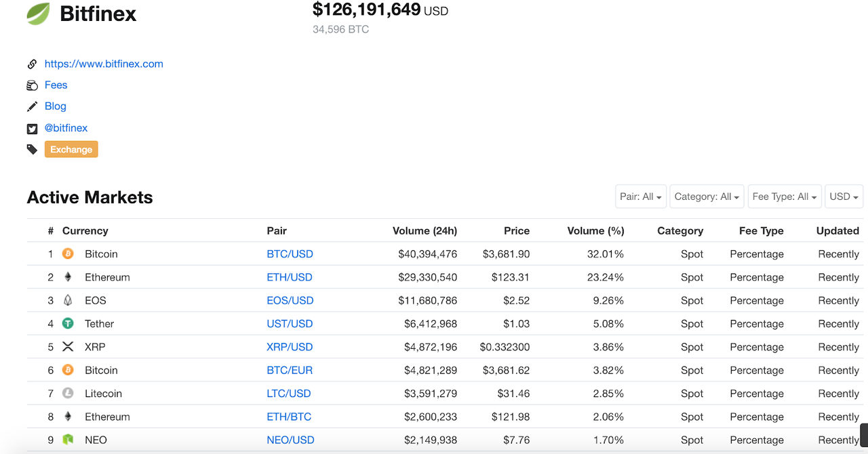This screenshot has height=454, width=868.
Task: Open the XRP/USD pair link
Action: pyautogui.click(x=290, y=347)
